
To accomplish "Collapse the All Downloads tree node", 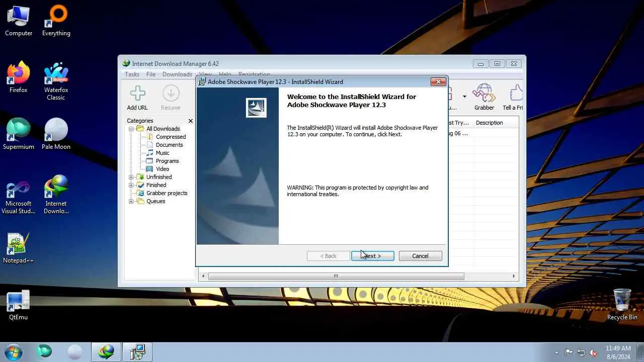I will click(x=131, y=129).
